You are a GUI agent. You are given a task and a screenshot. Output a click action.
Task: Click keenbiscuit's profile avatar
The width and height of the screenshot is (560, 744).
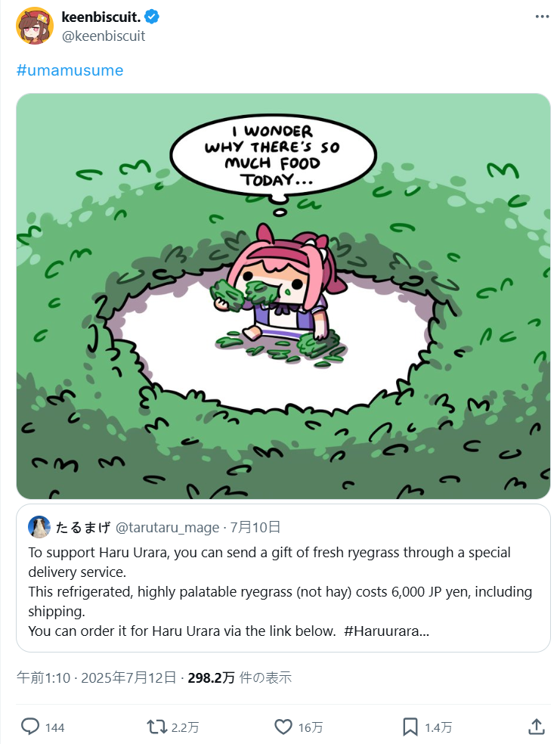35,26
